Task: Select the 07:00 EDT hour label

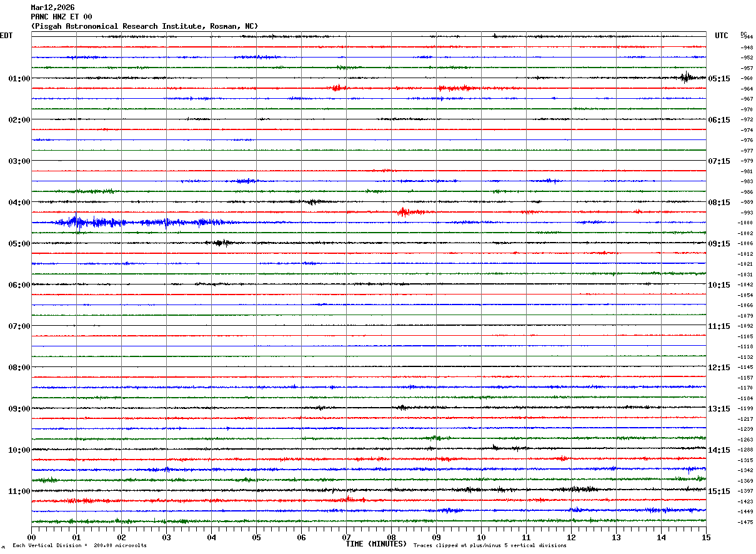Action: (19, 326)
